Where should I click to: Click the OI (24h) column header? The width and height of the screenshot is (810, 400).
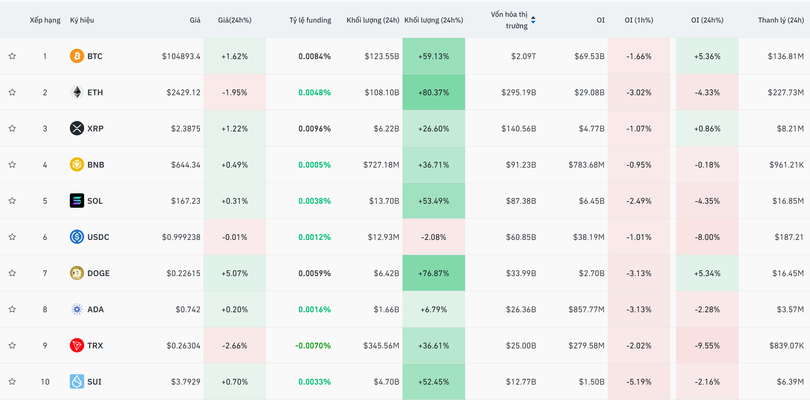coord(708,20)
